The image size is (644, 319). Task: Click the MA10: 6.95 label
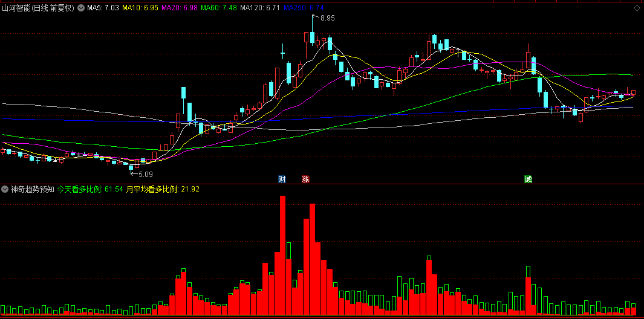click(x=140, y=8)
